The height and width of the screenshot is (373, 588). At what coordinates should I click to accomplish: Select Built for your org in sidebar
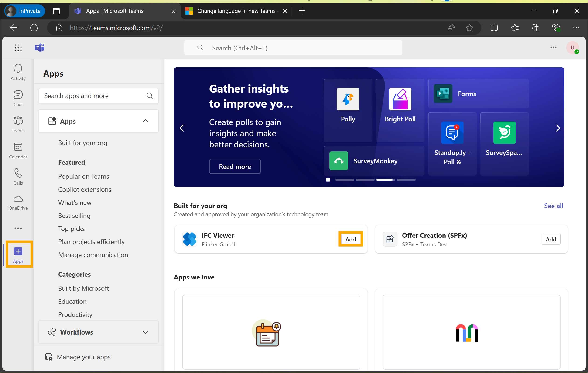point(82,143)
